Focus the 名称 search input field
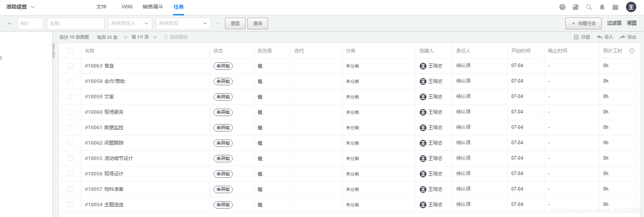The image size is (644, 217). (x=76, y=23)
